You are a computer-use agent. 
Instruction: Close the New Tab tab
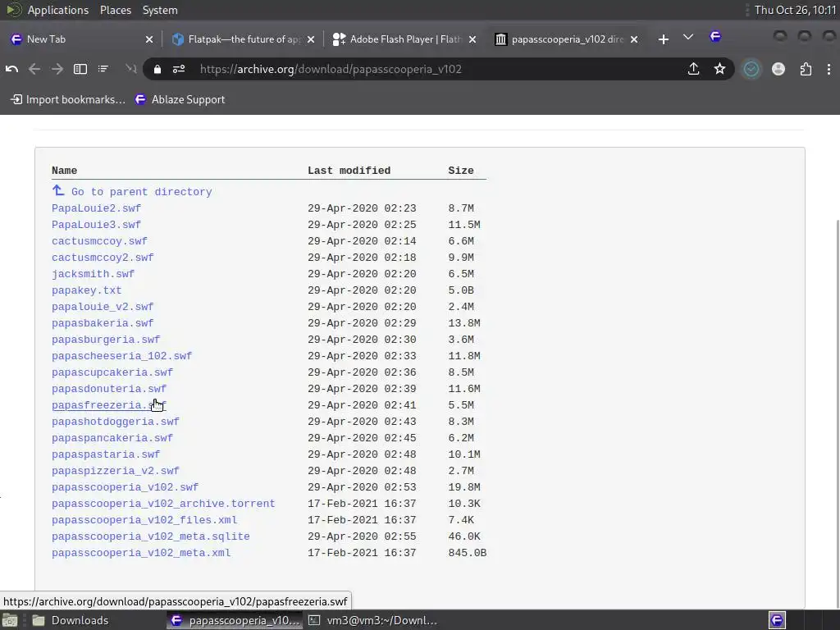pos(149,39)
